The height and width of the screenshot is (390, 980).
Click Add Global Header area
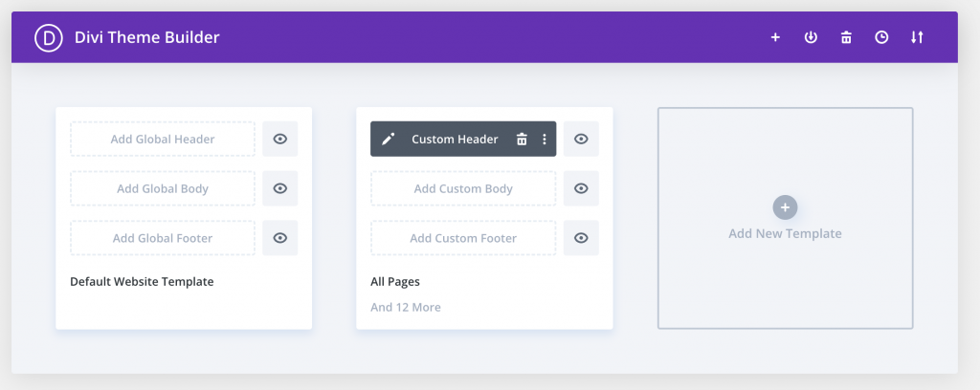tap(163, 140)
